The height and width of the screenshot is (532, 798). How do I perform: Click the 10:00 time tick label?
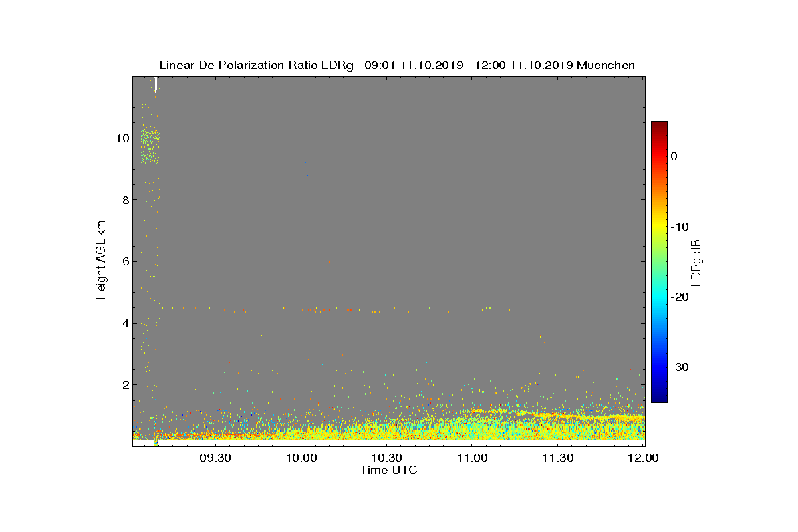tap(301, 458)
